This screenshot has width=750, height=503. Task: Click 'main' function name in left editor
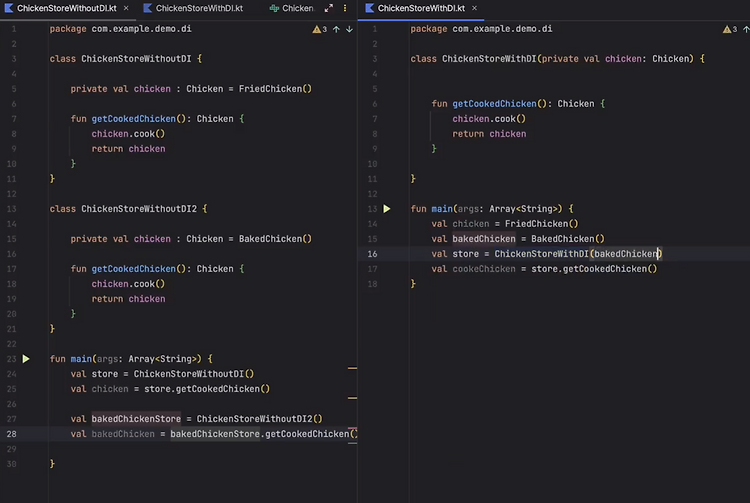81,359
